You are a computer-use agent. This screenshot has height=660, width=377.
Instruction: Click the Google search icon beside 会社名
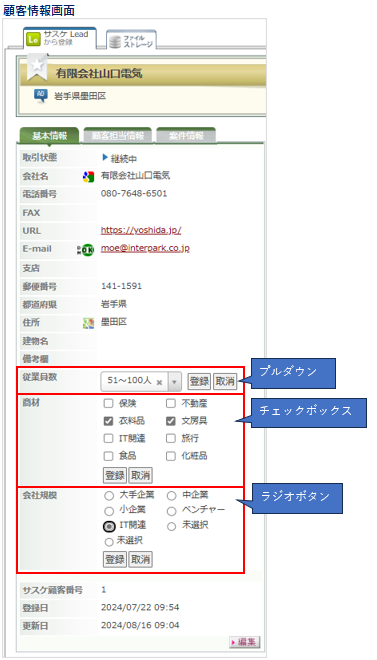[88, 177]
